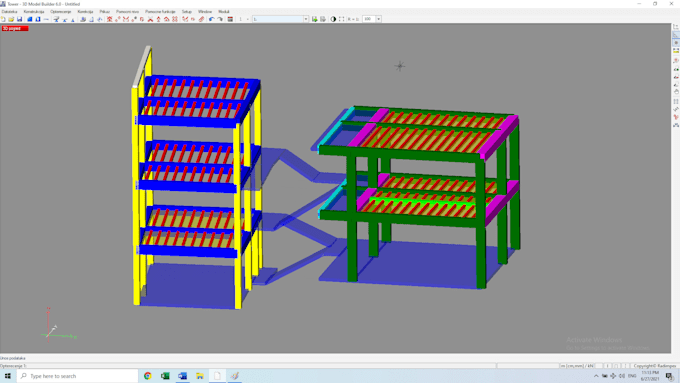Click the Undo arrow icon
This screenshot has height=383, width=680.
(x=212, y=19)
